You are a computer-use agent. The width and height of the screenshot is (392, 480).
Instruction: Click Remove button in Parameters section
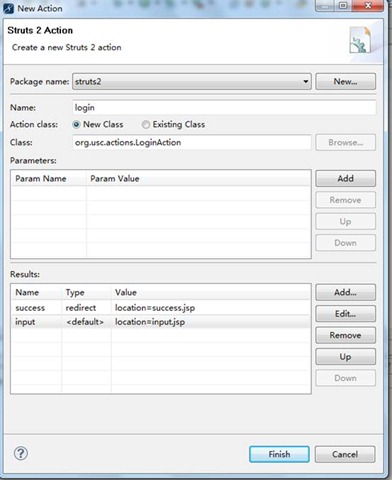coord(345,200)
